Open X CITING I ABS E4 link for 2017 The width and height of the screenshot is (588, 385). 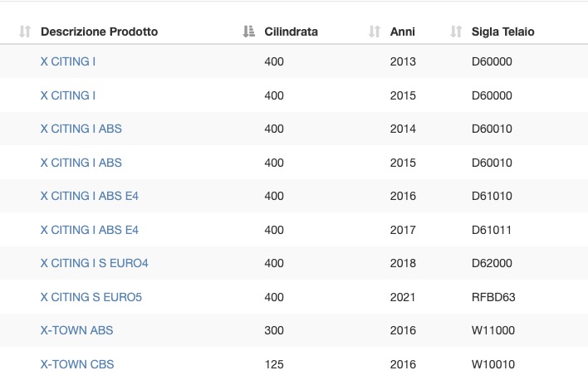coord(89,230)
